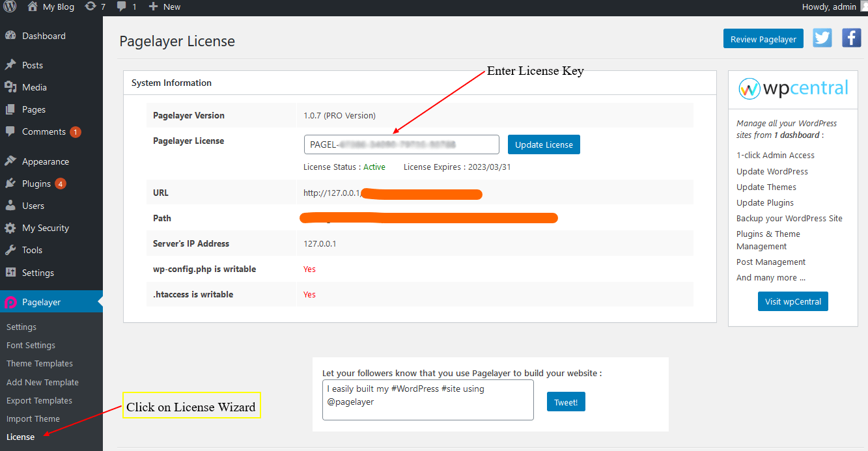Go to the License submenu item
This screenshot has width=868, height=451.
coord(20,437)
